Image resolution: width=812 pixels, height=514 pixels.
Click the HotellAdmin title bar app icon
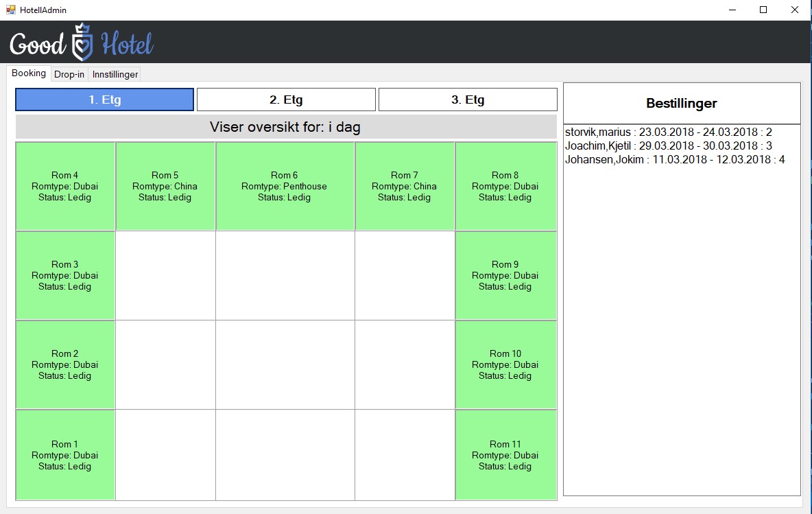pos(10,10)
